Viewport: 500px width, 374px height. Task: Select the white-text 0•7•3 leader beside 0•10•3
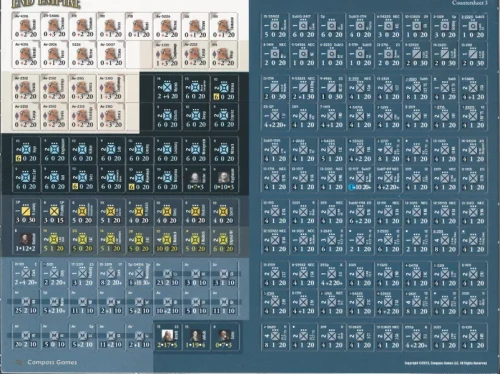click(x=196, y=179)
